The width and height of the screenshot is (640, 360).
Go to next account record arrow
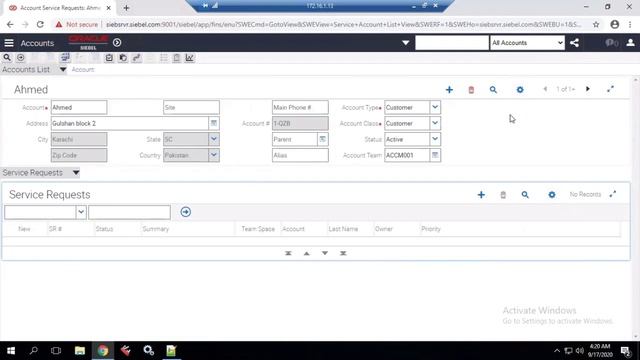point(588,89)
